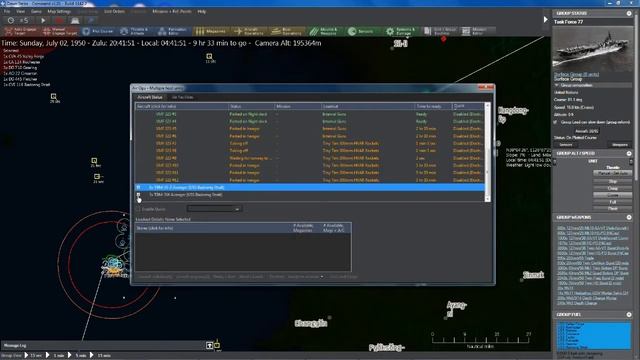
Task: Click the Weapons button in Group Status
Action: click(x=620, y=145)
